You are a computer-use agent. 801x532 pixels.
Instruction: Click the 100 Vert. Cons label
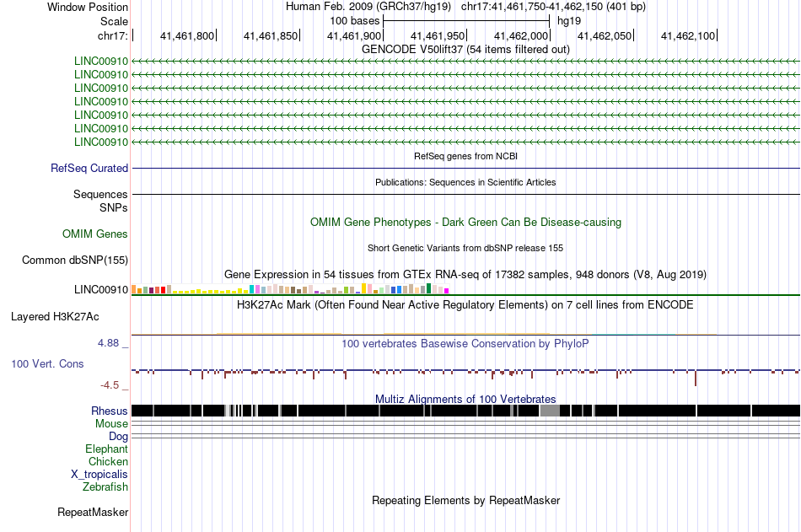point(47,364)
